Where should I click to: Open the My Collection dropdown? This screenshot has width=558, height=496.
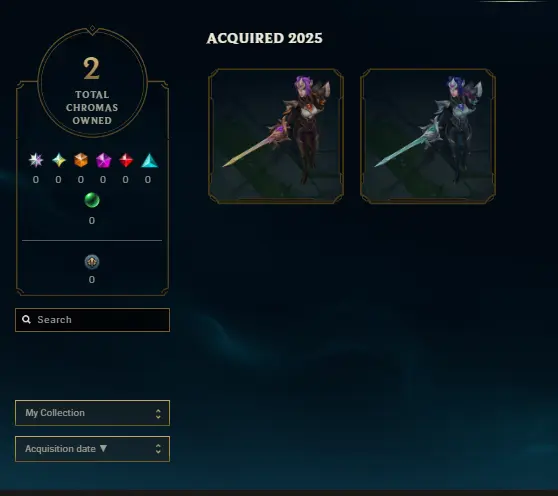click(93, 413)
